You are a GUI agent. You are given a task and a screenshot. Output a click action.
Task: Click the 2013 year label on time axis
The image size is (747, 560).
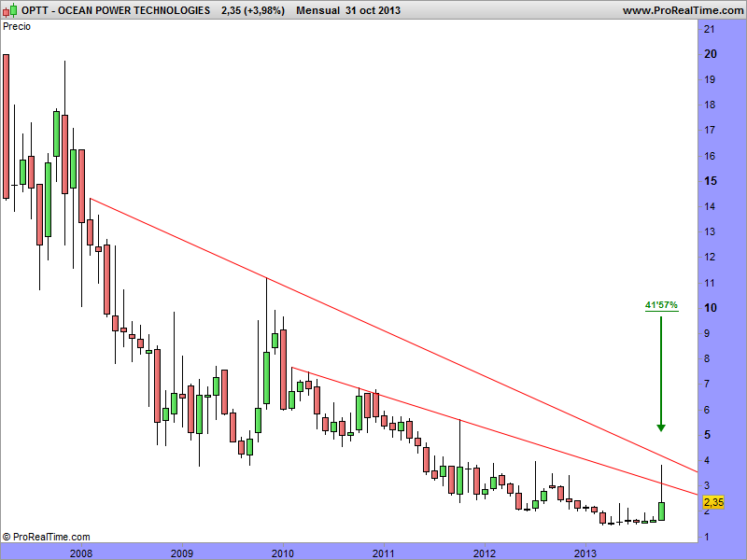[x=585, y=553]
